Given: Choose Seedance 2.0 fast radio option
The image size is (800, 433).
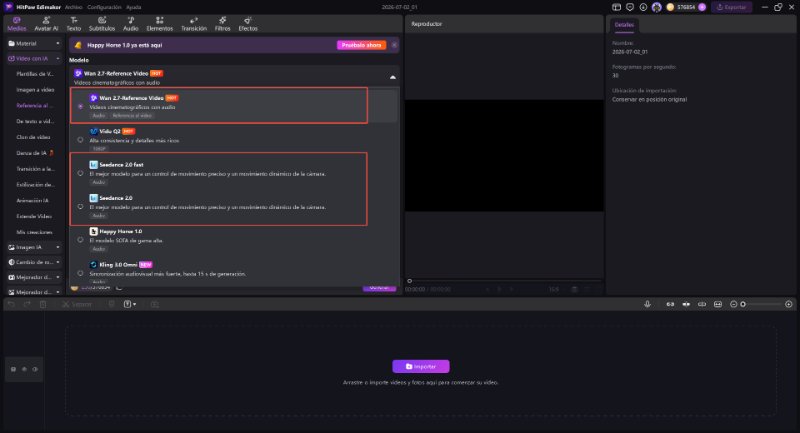Looking at the screenshot, I should tap(80, 173).
